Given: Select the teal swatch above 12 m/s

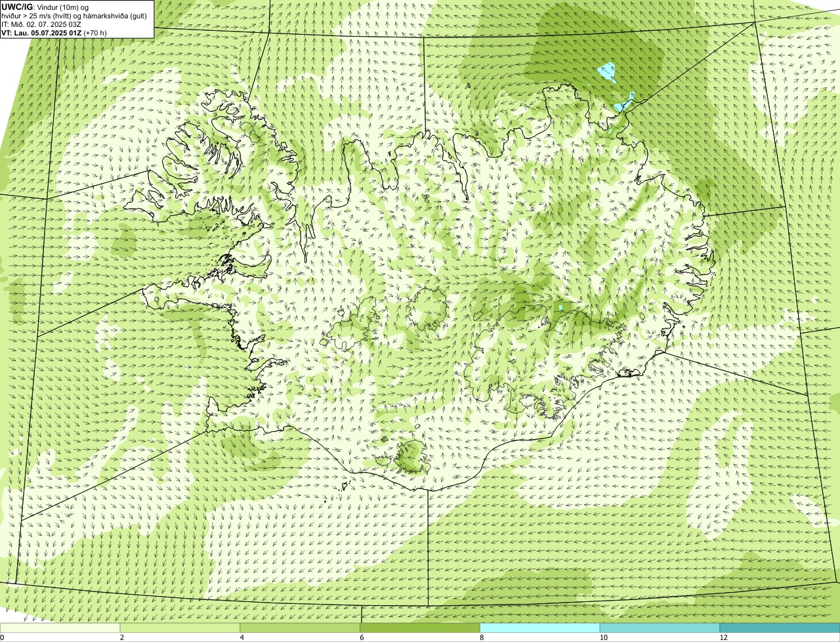Looking at the screenshot, I should [780, 628].
